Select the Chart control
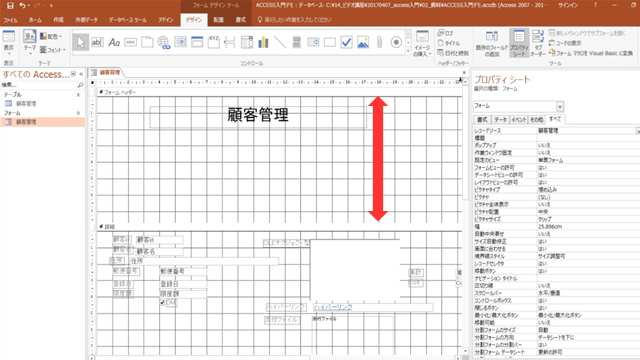Screen dimensions: 640x360 click(264, 42)
